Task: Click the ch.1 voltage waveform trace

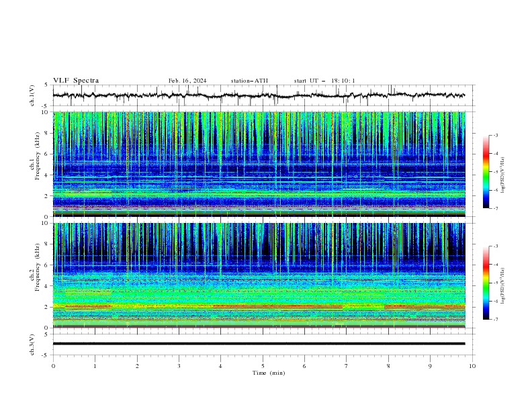Action: click(x=259, y=95)
